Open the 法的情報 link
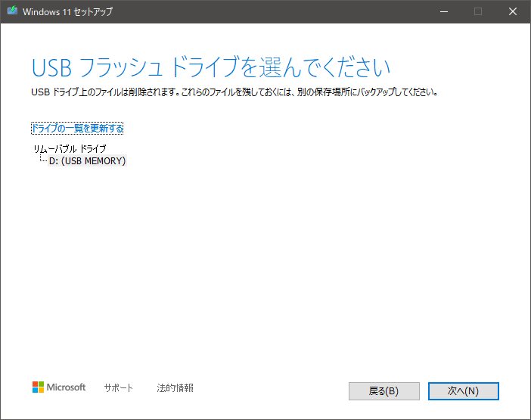Image resolution: width=531 pixels, height=420 pixels. point(175,387)
